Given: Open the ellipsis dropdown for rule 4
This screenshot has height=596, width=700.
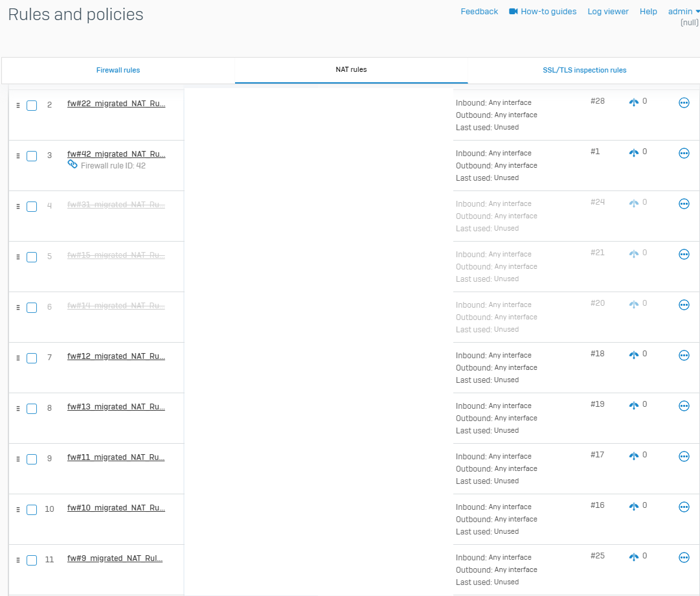Looking at the screenshot, I should (x=684, y=203).
